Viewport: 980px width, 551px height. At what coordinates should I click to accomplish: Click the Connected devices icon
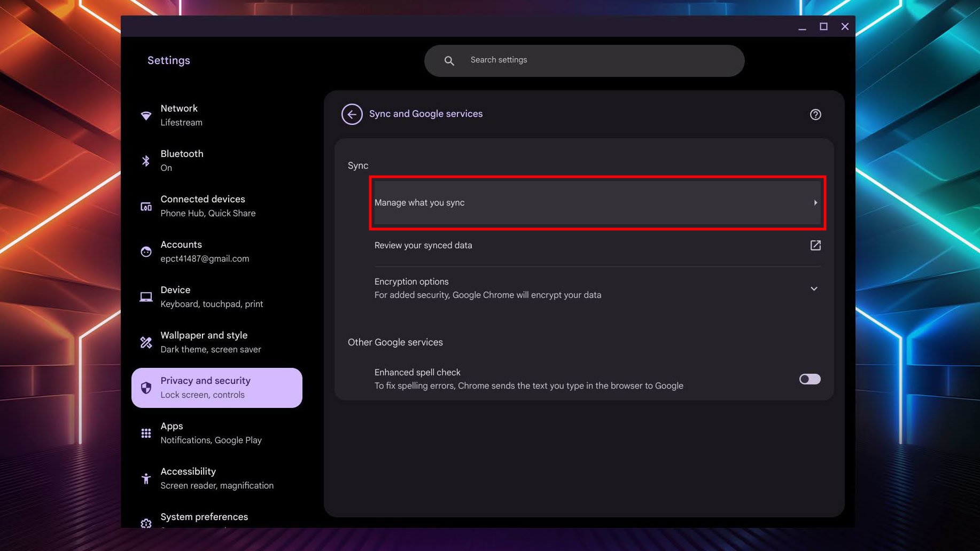coord(146,206)
